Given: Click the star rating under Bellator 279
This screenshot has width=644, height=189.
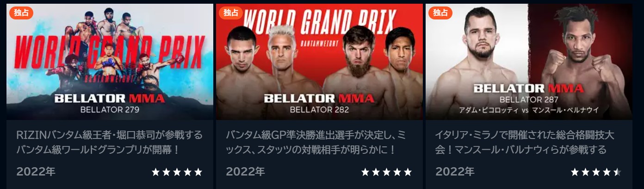Looking at the screenshot, I should click(x=177, y=172).
